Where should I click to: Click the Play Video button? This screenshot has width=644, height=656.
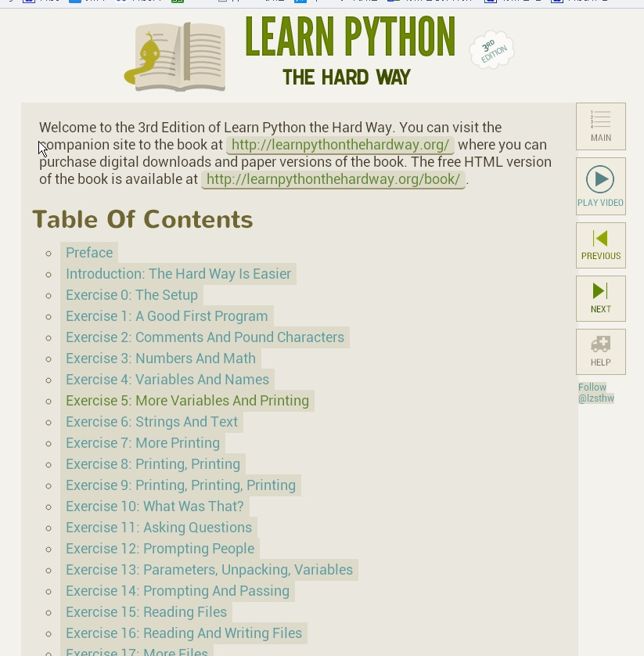[600, 186]
